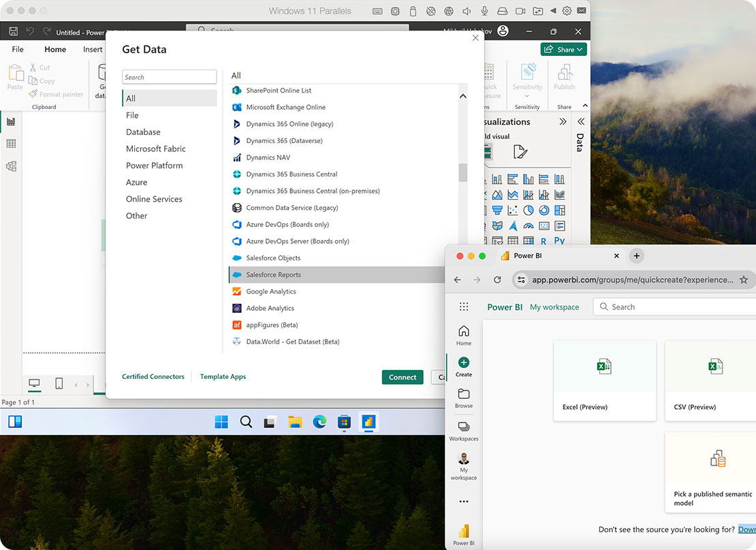Viewport: 756px width, 550px height.
Task: Open the Power BI app launcher grid
Action: point(464,307)
